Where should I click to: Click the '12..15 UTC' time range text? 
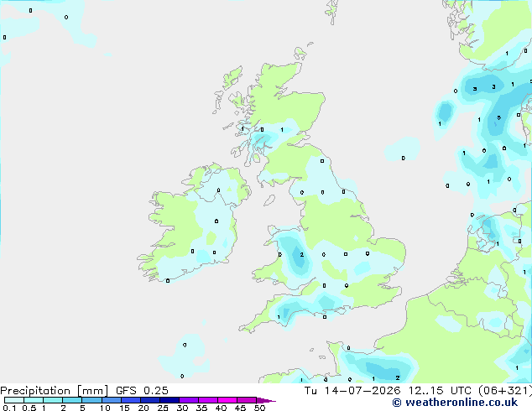click(x=440, y=391)
